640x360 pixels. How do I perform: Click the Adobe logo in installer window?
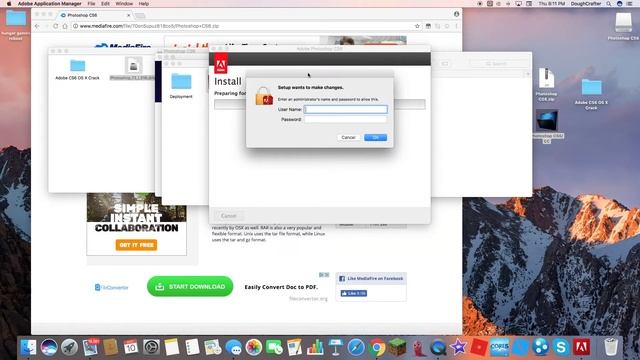(221, 64)
